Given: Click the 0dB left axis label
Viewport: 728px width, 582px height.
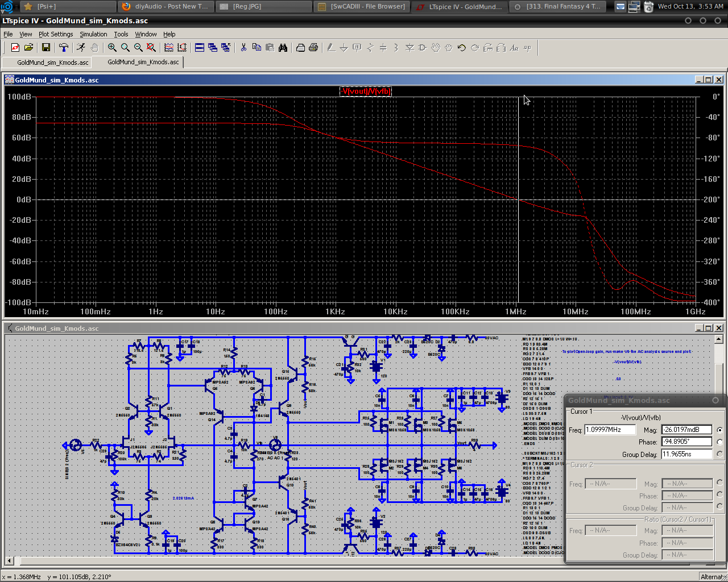Looking at the screenshot, I should point(24,199).
